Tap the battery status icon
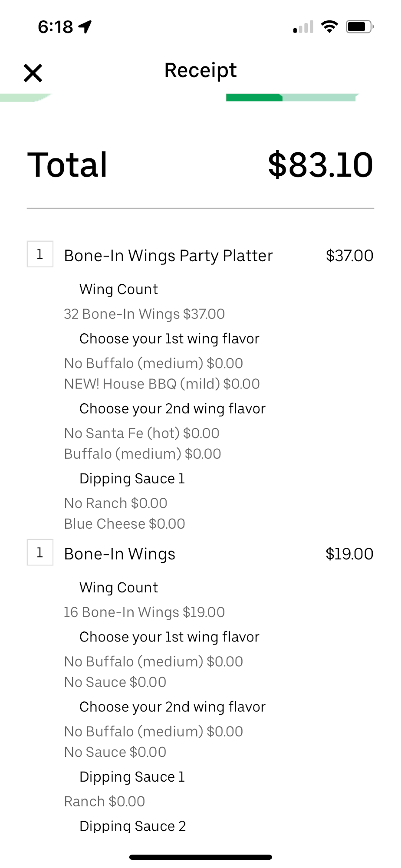This screenshot has height=868, width=401. [359, 27]
